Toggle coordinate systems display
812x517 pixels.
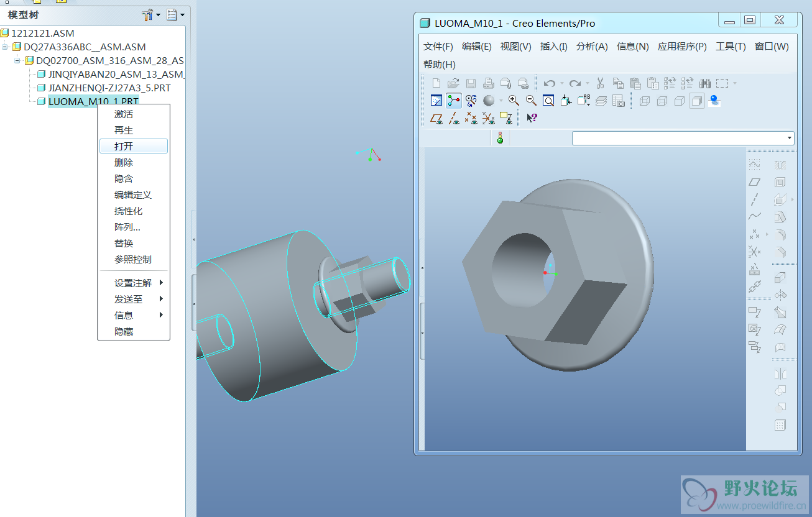click(x=489, y=117)
